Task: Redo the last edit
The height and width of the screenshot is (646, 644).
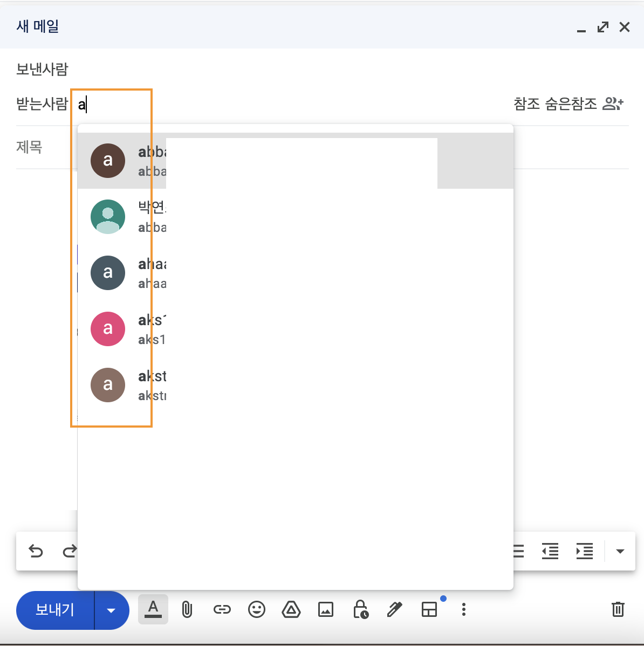Action: 70,551
